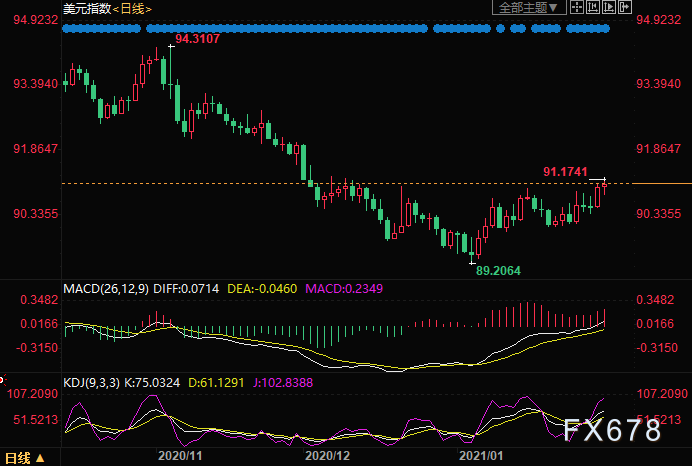Click the 91.1741 current price label
Image resolution: width=692 pixels, height=466 pixels.
click(565, 172)
